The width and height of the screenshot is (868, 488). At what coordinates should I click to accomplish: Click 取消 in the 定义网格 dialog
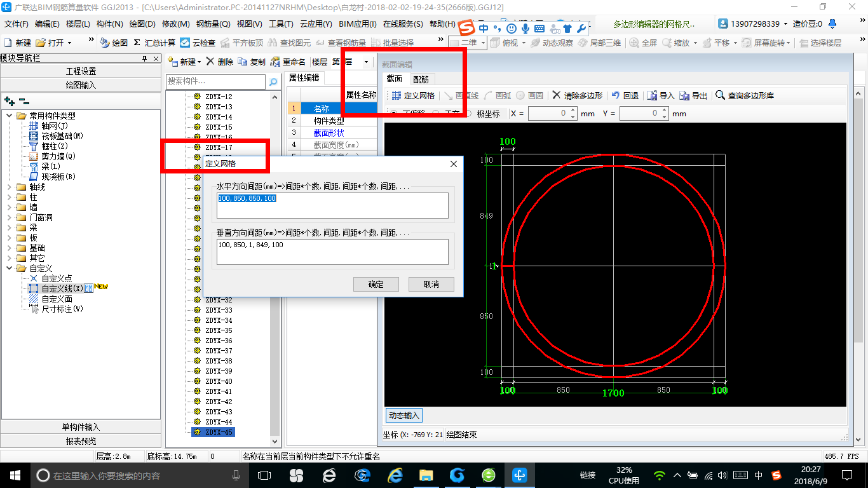[431, 284]
